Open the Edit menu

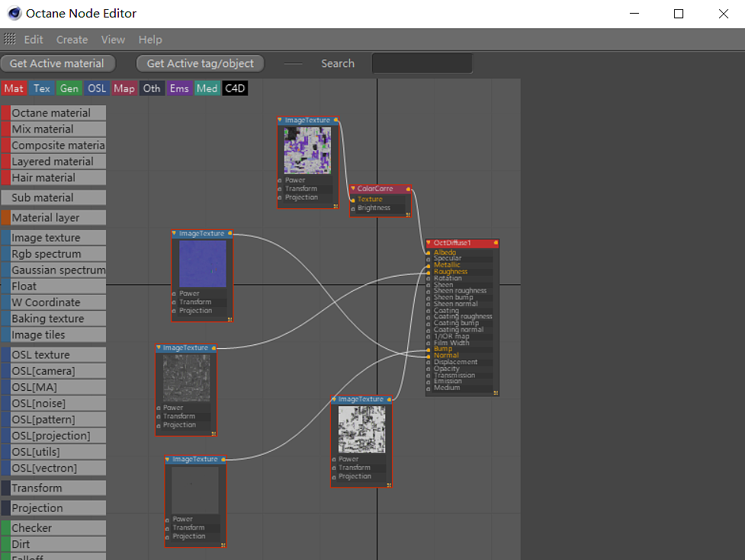point(34,40)
